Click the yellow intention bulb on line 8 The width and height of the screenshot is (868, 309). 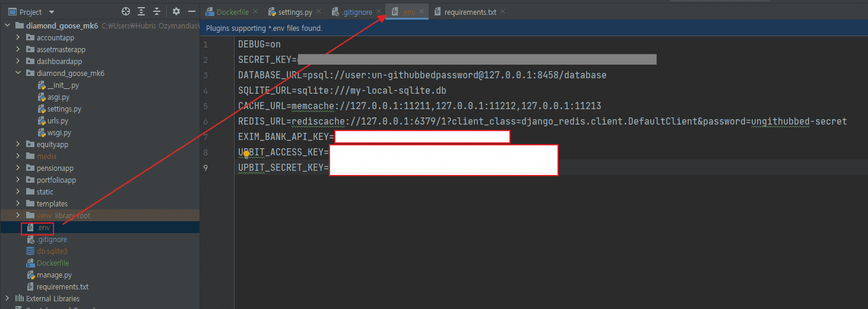(x=246, y=153)
